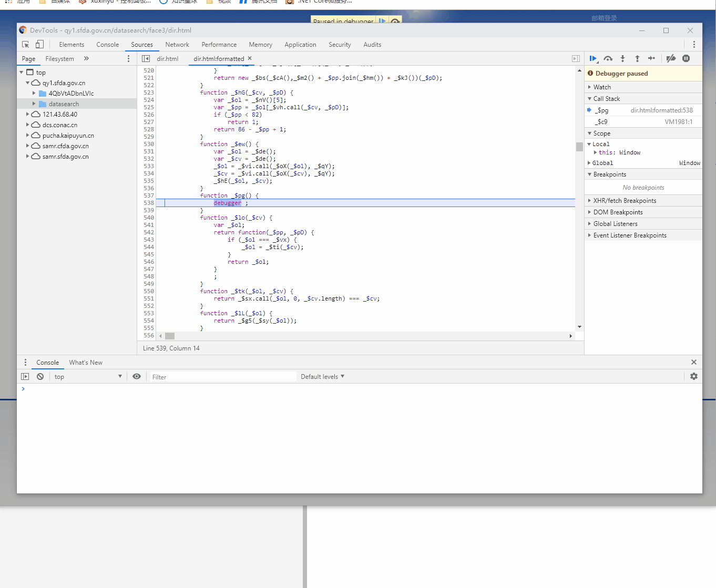The image size is (716, 588).
Task: Expand the Watch section
Action: [643, 87]
